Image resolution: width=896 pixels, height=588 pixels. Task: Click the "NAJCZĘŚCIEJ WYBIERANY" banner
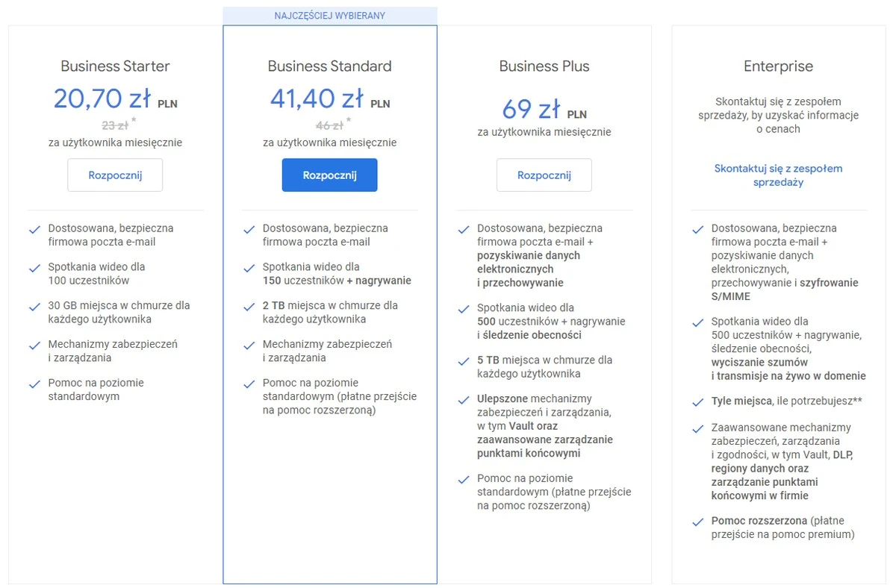329,15
